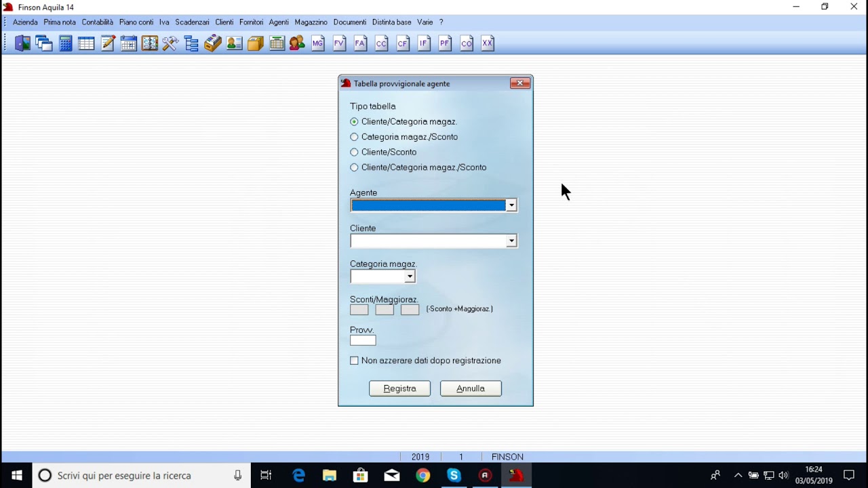868x488 pixels.
Task: Expand the Categoria magaz. dropdown arrow
Action: pos(410,277)
